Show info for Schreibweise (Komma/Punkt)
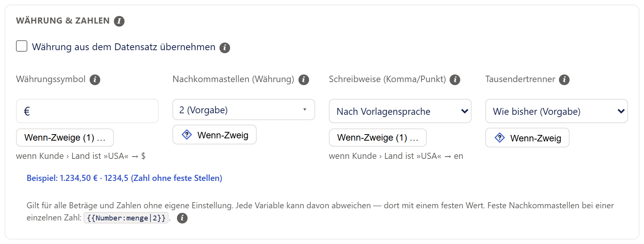Screen dimensions: 644x244 (x=455, y=80)
